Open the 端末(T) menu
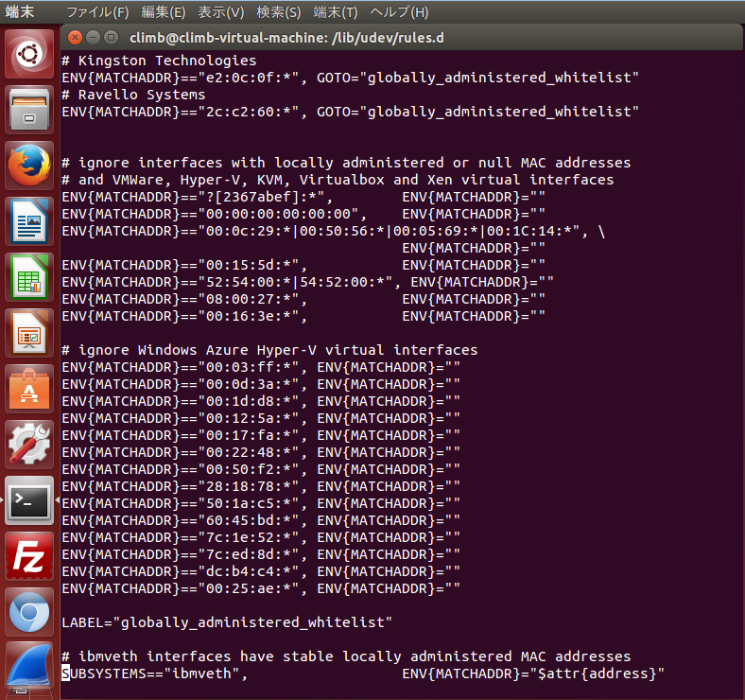The image size is (745, 700). click(336, 12)
